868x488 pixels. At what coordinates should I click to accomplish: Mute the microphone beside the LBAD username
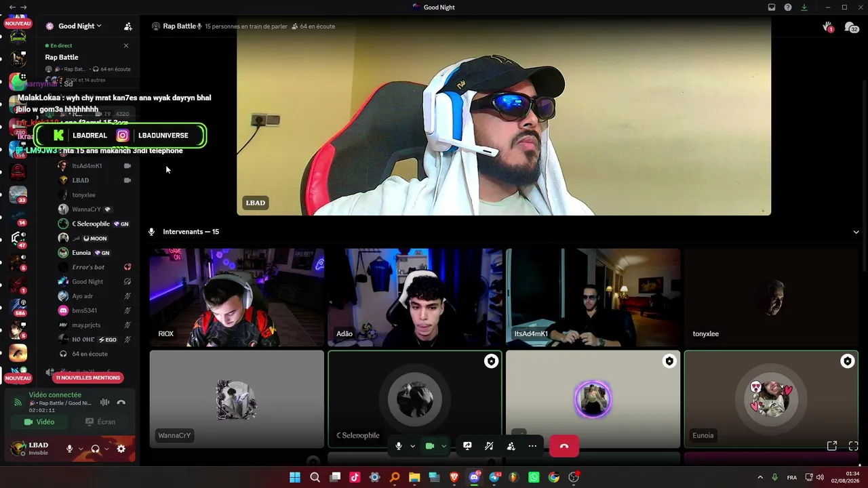69,449
